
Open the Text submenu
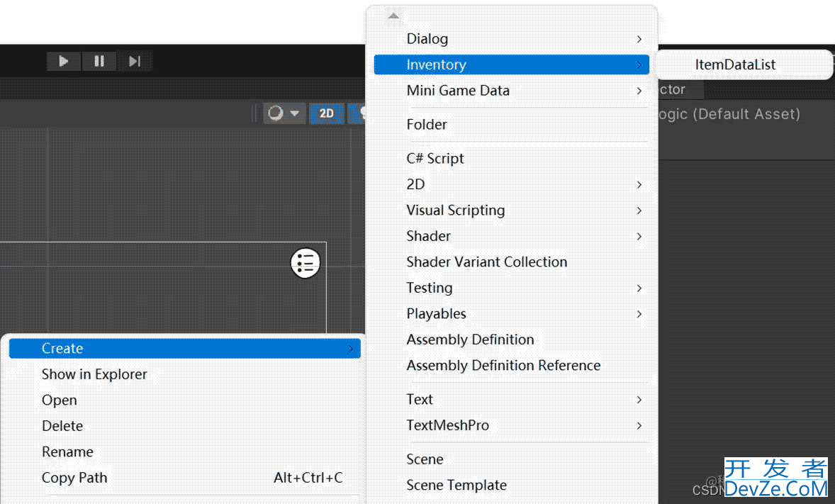pos(511,400)
